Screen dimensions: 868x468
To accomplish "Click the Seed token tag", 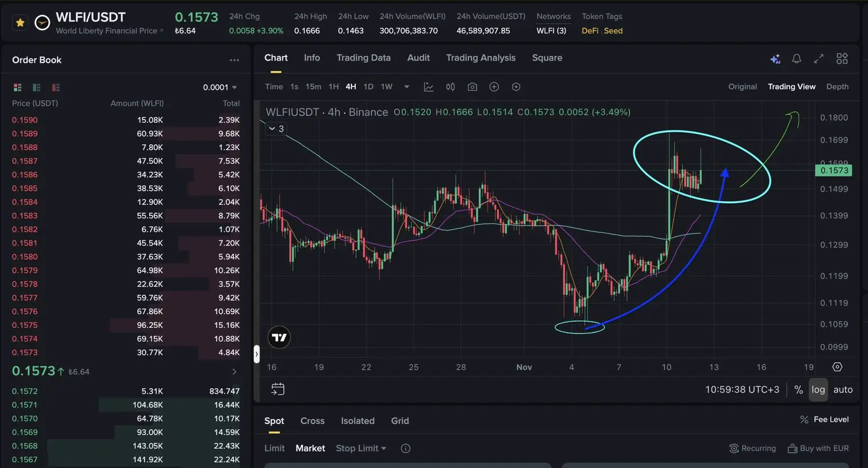I will click(613, 31).
